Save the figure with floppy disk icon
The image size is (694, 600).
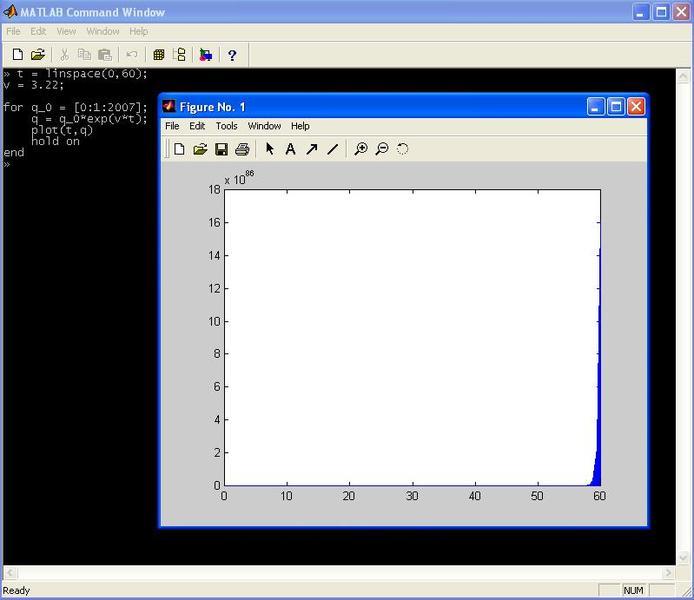click(x=221, y=149)
